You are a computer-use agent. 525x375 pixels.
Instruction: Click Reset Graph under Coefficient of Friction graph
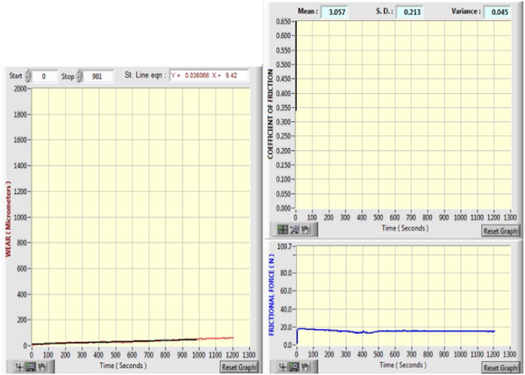pos(500,231)
